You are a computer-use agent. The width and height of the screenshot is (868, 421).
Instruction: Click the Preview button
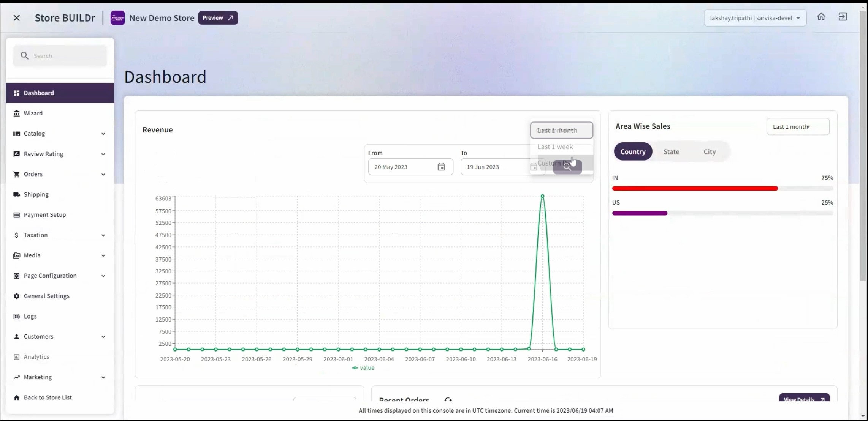pos(217,18)
